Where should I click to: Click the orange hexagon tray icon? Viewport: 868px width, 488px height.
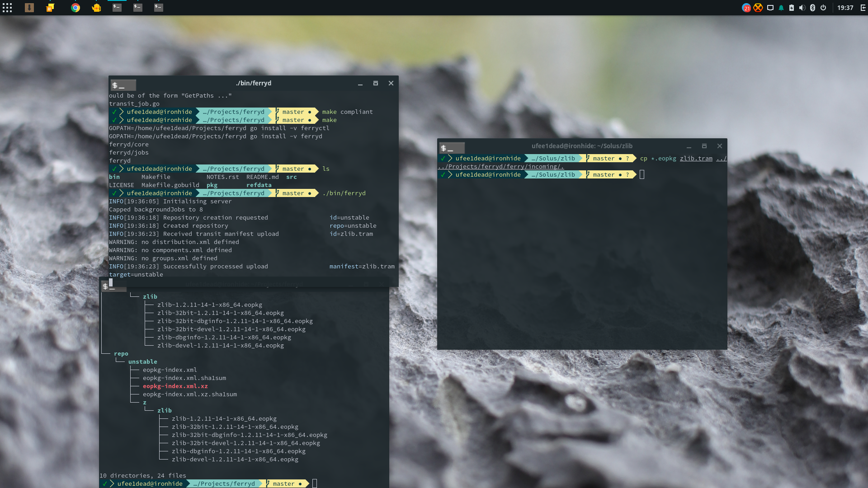click(x=758, y=8)
